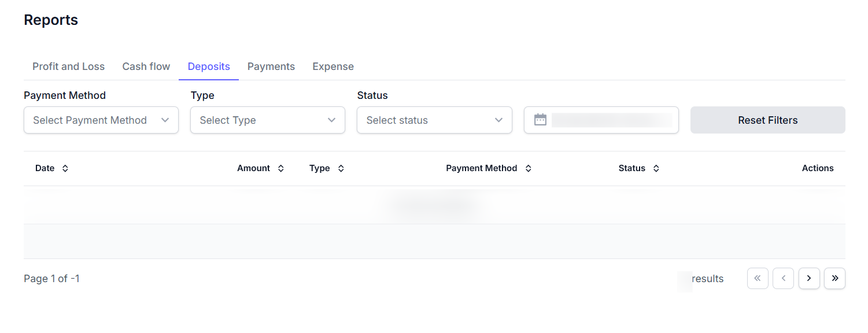868x333 pixels.
Task: Sort by Status column arrows
Action: [x=656, y=168]
